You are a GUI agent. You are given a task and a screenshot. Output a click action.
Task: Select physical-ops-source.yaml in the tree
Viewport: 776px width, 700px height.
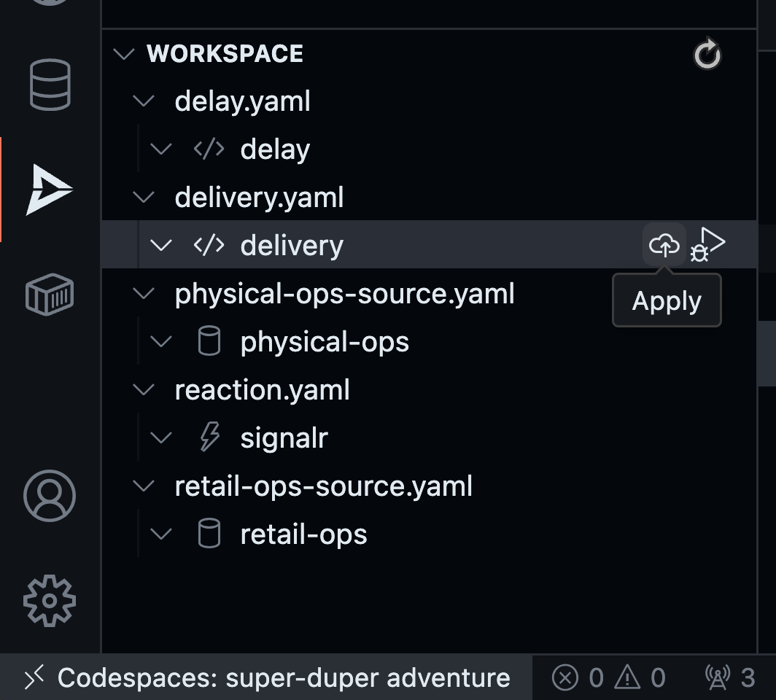point(345,293)
